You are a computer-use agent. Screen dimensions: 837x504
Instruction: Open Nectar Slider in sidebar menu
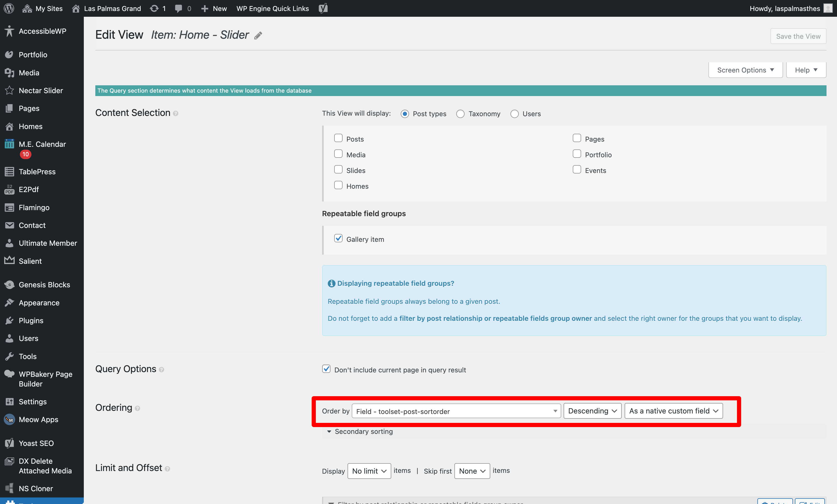point(41,90)
